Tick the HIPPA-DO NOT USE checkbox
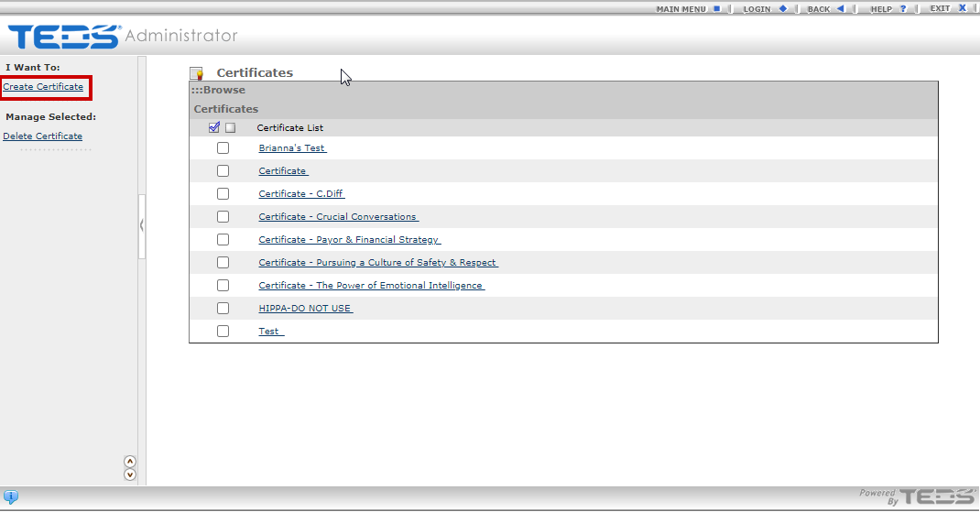The image size is (980, 512). (223, 309)
